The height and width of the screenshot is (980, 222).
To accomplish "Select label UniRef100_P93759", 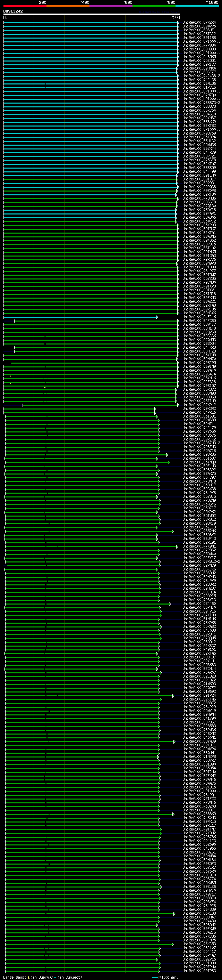I will coord(199,133).
